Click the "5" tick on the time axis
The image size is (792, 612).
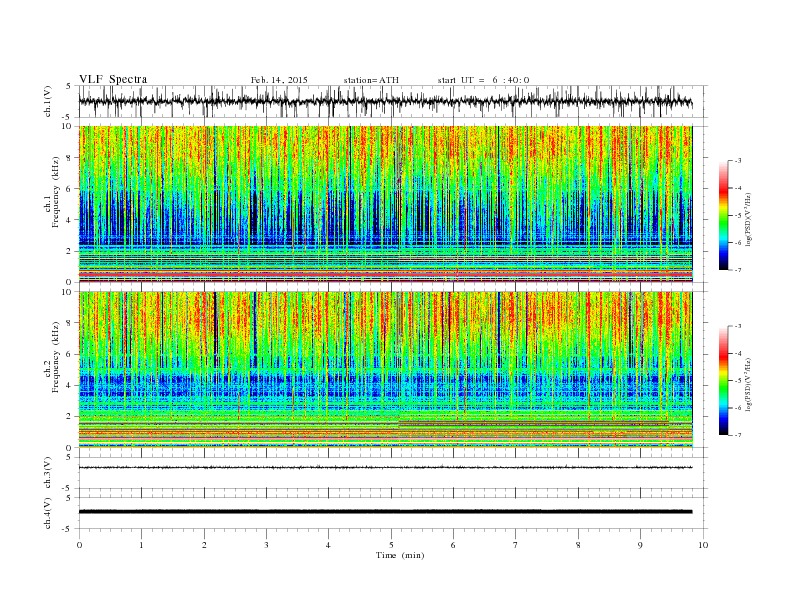point(391,545)
